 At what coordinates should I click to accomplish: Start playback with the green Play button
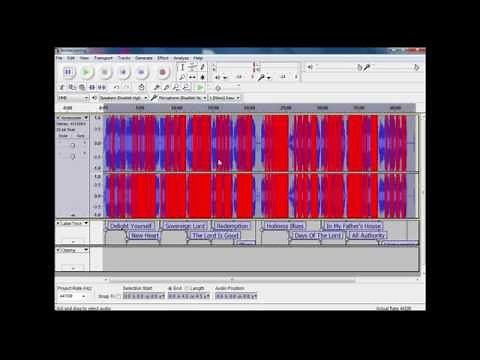pyautogui.click(x=86, y=72)
